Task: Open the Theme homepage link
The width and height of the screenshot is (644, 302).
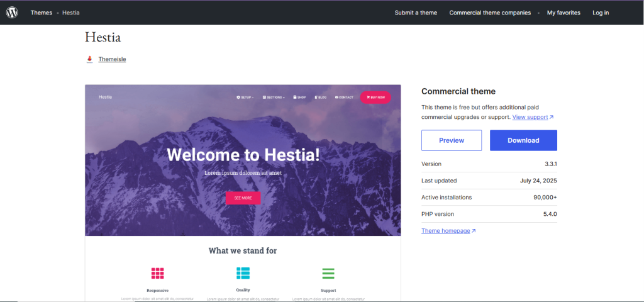Action: coord(448,231)
